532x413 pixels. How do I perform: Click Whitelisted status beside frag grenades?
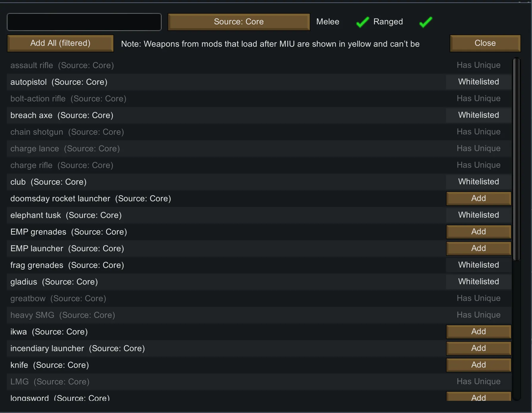[478, 265]
